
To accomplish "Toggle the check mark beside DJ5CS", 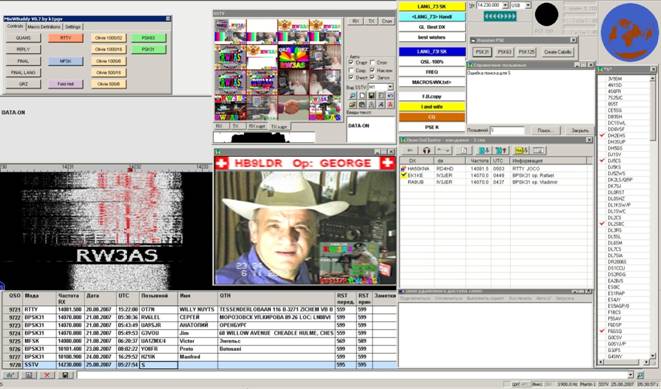I will pyautogui.click(x=602, y=161).
